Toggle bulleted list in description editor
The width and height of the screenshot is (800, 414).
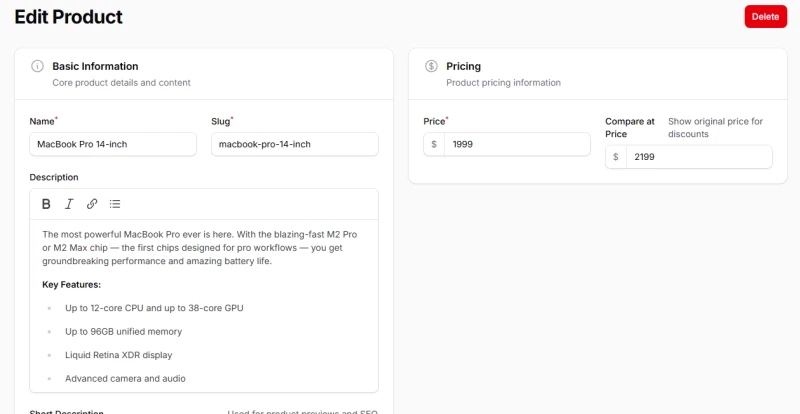(x=115, y=204)
